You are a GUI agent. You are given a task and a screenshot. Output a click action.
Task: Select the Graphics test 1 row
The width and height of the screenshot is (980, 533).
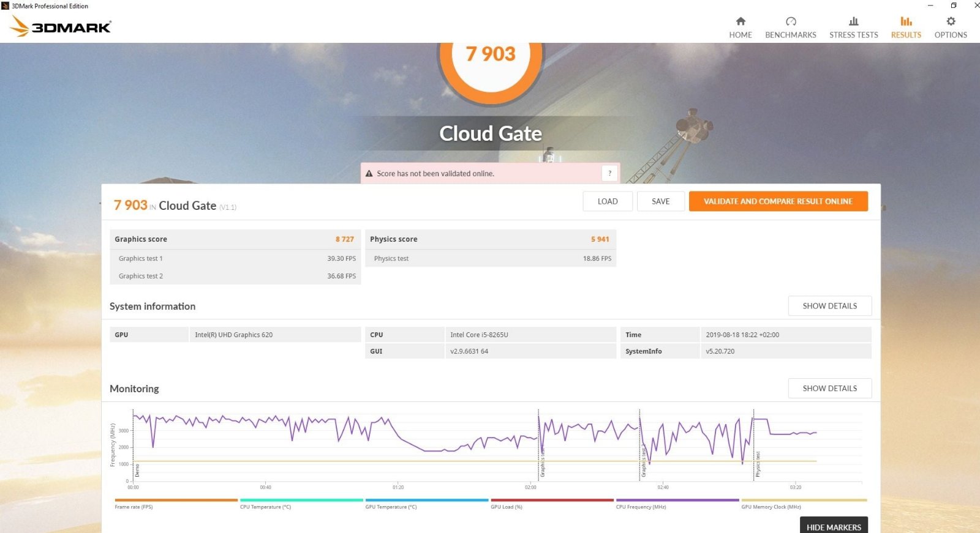point(235,258)
